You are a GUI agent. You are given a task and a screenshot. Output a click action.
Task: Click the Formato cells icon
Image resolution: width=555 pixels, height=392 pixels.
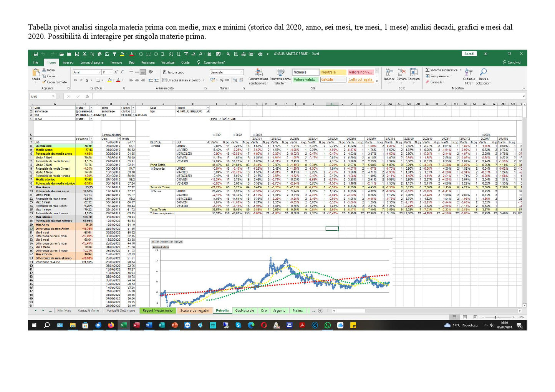(x=414, y=72)
